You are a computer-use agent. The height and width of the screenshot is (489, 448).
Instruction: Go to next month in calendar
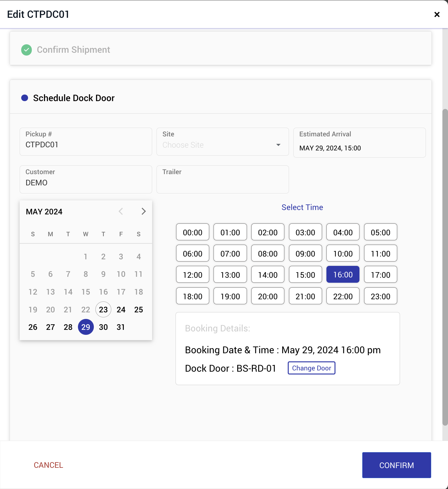(143, 211)
